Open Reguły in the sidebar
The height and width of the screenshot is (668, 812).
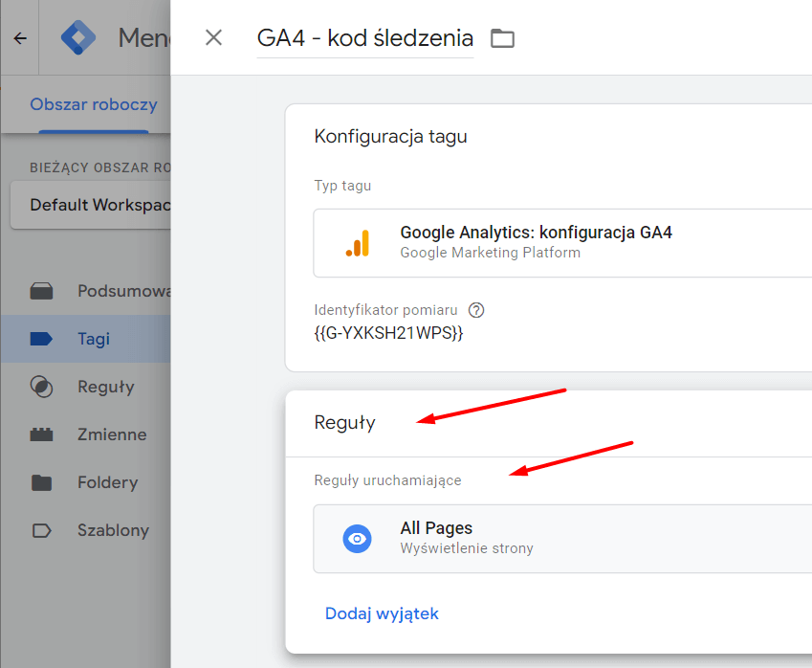click(86, 387)
